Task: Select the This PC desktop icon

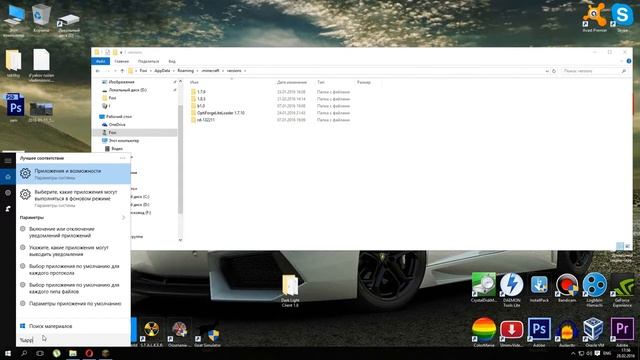Action: click(13, 20)
